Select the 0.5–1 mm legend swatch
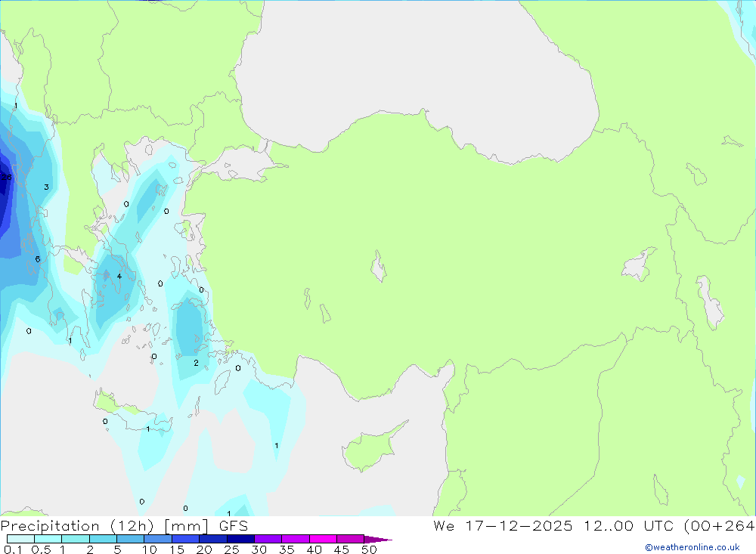The height and width of the screenshot is (554, 756). click(48, 539)
